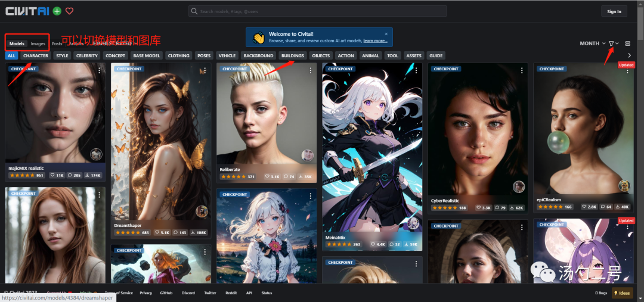Click majicMIX realistic 174K downloads icon

pyautogui.click(x=88, y=175)
